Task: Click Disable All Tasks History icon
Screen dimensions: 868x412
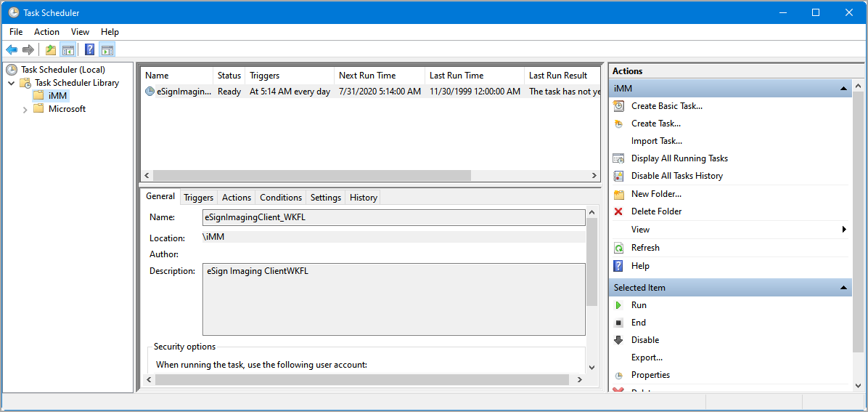Action: (x=619, y=176)
